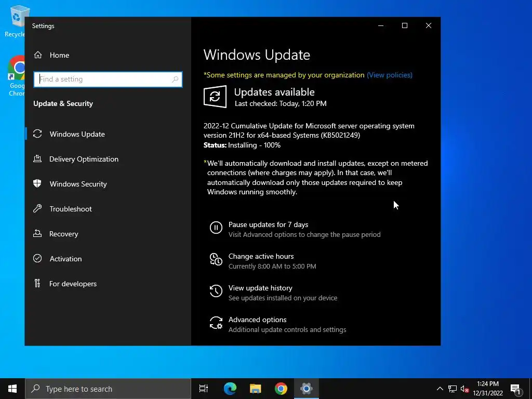The height and width of the screenshot is (399, 532).
Task: Open File Explorer from the taskbar
Action: point(256,389)
